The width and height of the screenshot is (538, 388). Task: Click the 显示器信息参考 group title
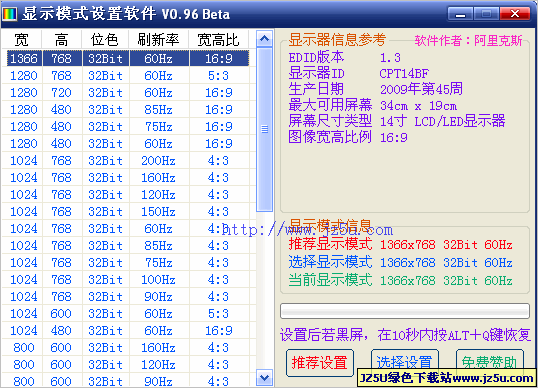(337, 40)
